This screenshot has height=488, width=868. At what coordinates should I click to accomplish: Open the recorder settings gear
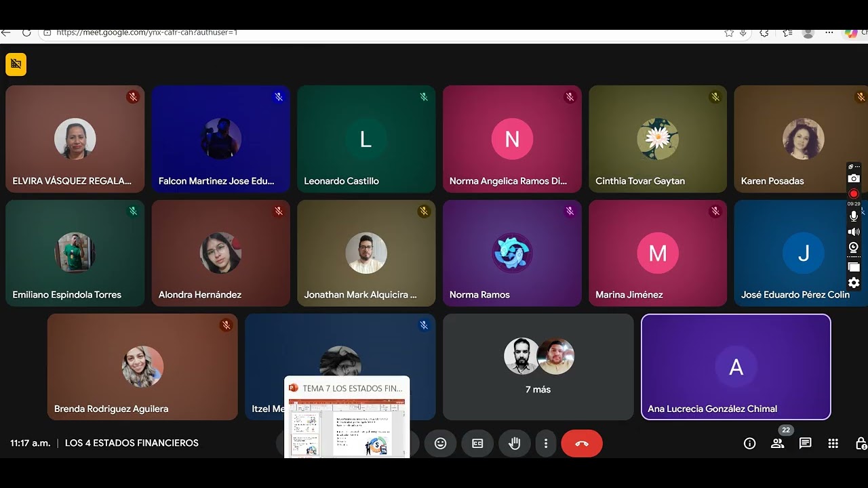click(x=854, y=283)
